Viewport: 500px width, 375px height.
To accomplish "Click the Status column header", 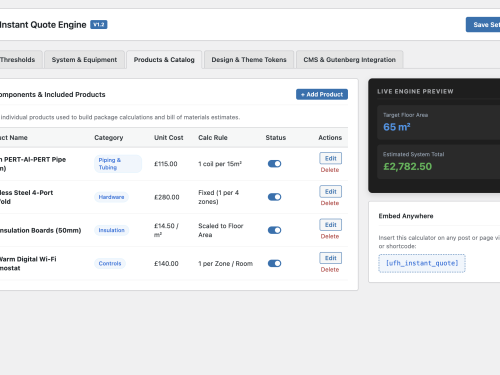I will [x=276, y=138].
